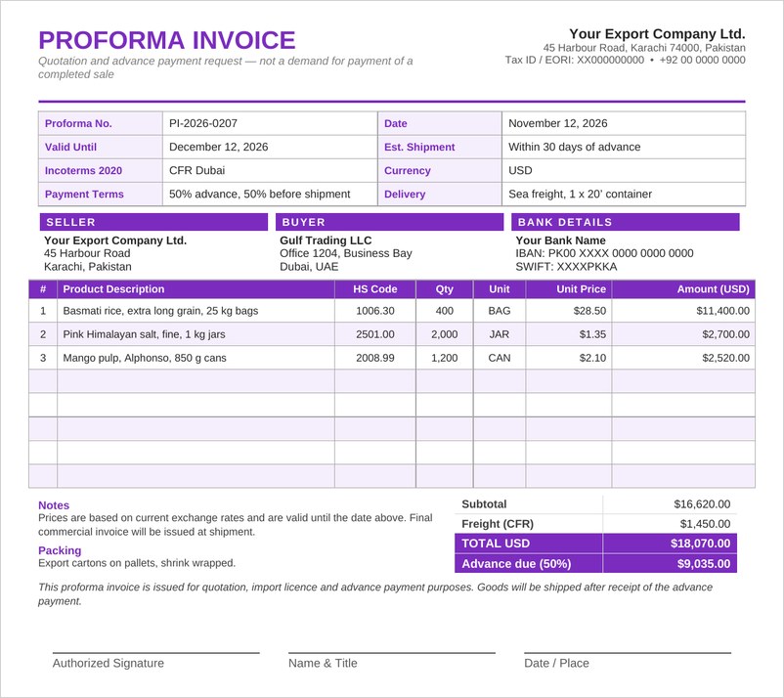Select the Incoterms value CFR Dubai

click(197, 170)
